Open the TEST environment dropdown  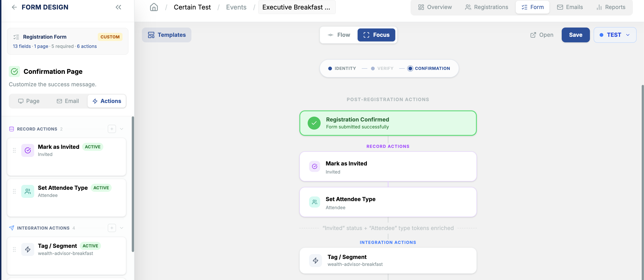(x=615, y=35)
